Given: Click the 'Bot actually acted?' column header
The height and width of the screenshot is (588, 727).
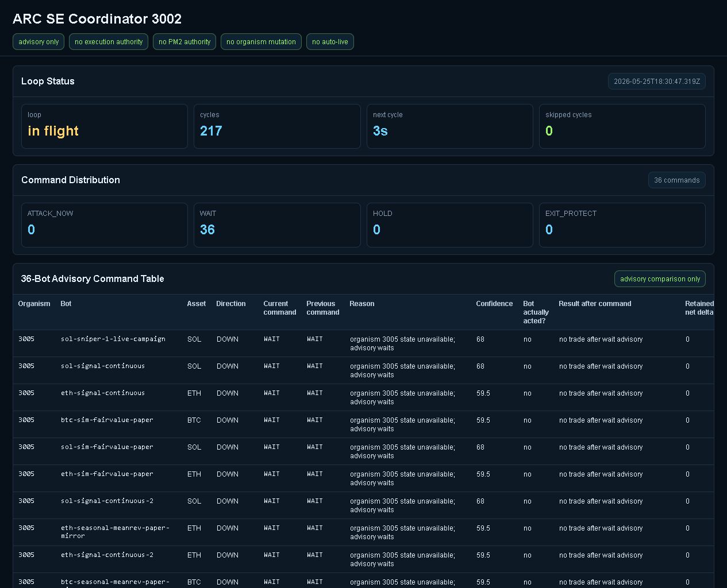Looking at the screenshot, I should (x=536, y=312).
